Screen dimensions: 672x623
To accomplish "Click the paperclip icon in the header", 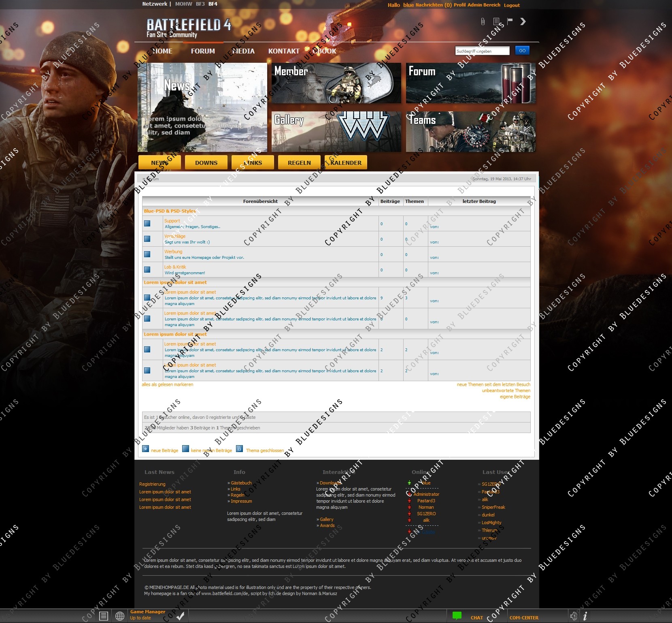I will point(483,21).
